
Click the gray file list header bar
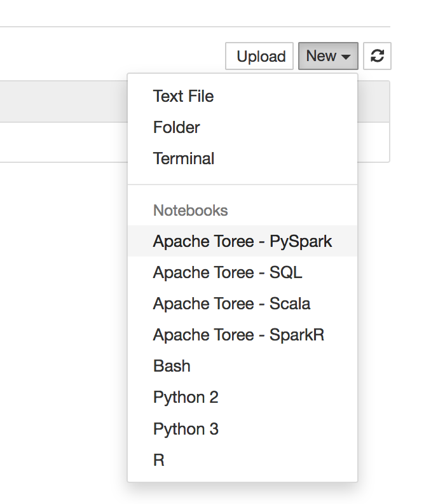(x=64, y=101)
